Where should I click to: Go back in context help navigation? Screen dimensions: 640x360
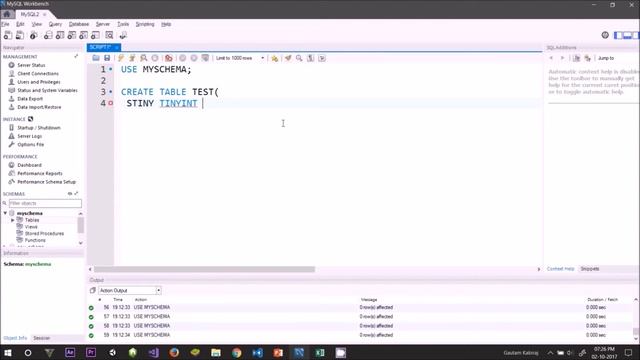click(x=551, y=58)
